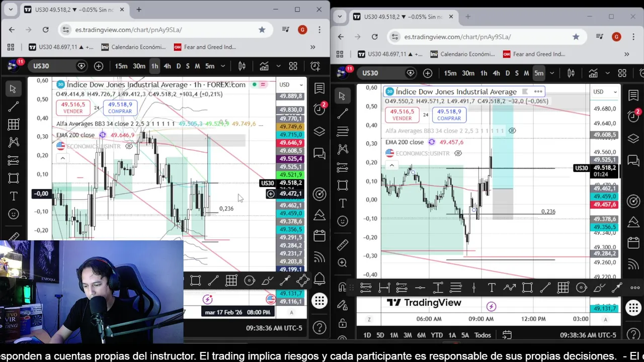Viewport: 644px width, 362px height.
Task: Open Calendario Económico bookmark in right window
Action: click(462, 54)
